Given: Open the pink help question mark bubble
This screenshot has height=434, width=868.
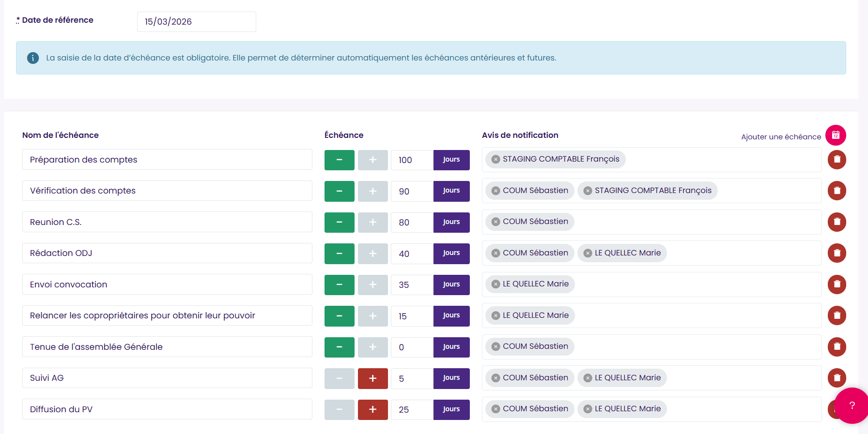Looking at the screenshot, I should tap(852, 405).
